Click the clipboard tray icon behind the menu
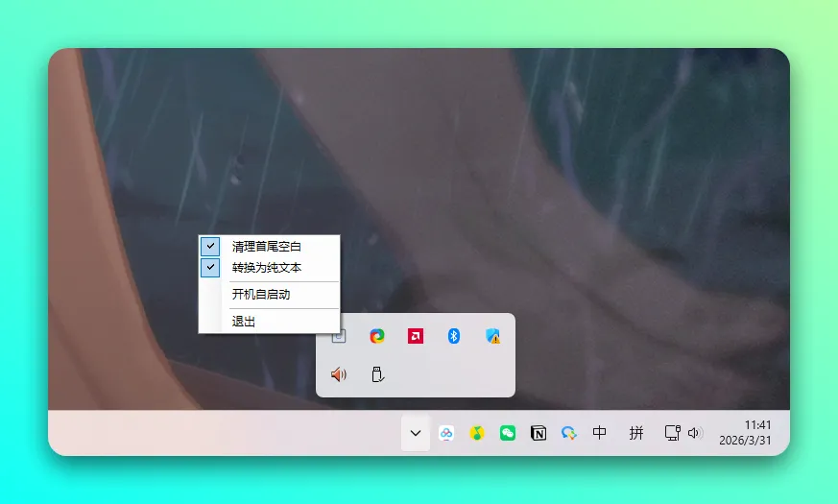838x504 pixels. [341, 337]
